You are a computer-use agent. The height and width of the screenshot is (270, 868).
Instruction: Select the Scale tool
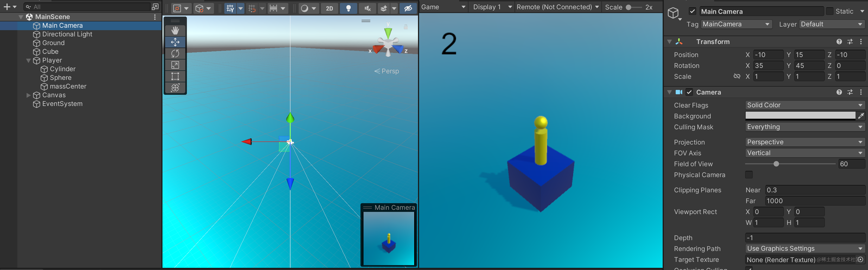(175, 65)
